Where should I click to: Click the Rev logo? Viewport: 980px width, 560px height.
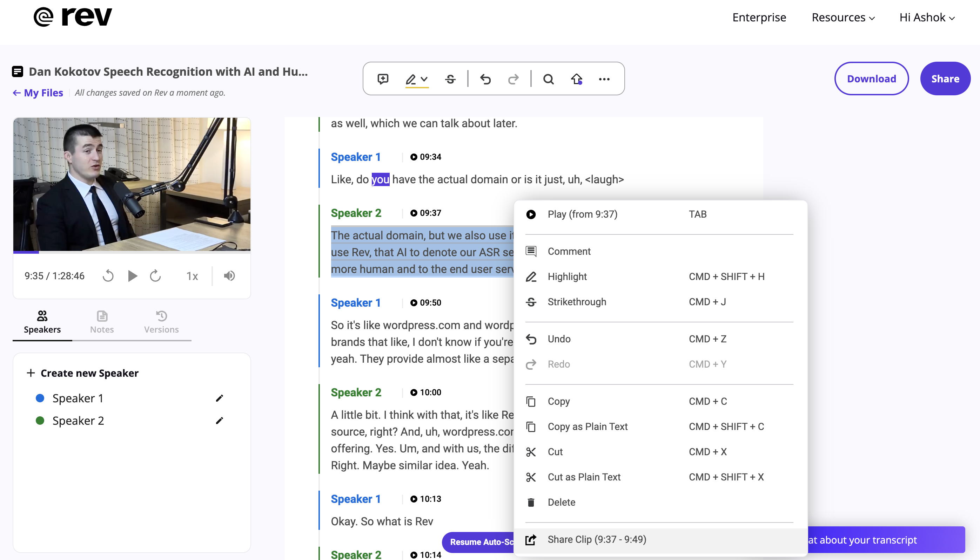click(x=72, y=16)
